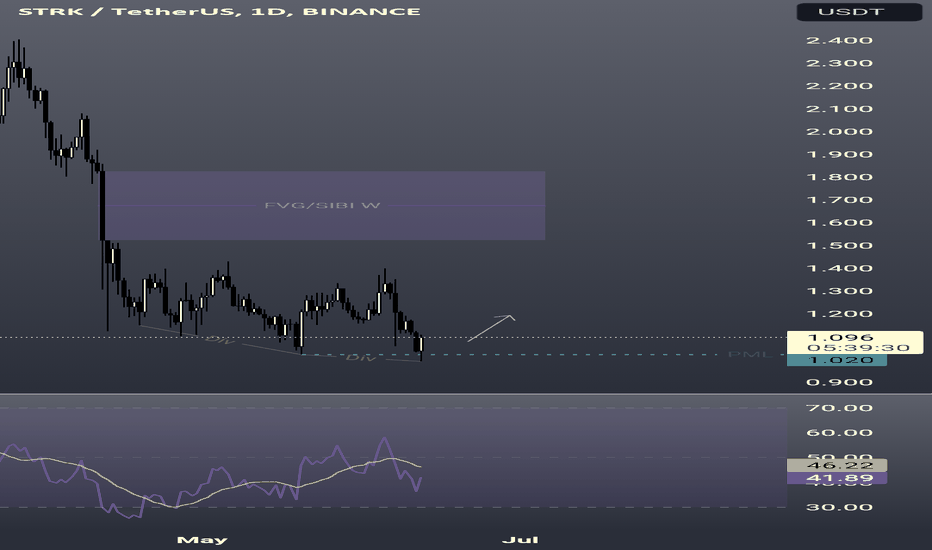Click the 2.000 price axis label
Viewport: 932px width, 550px height.
(839, 131)
